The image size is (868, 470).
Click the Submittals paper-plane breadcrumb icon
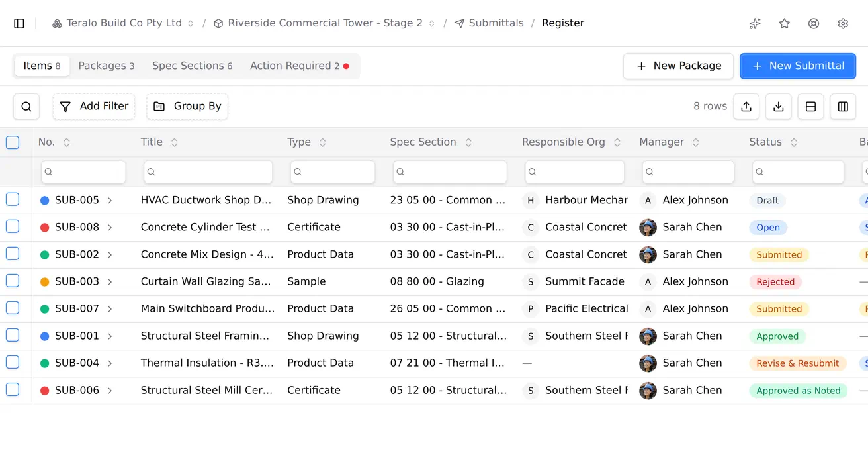tap(460, 23)
